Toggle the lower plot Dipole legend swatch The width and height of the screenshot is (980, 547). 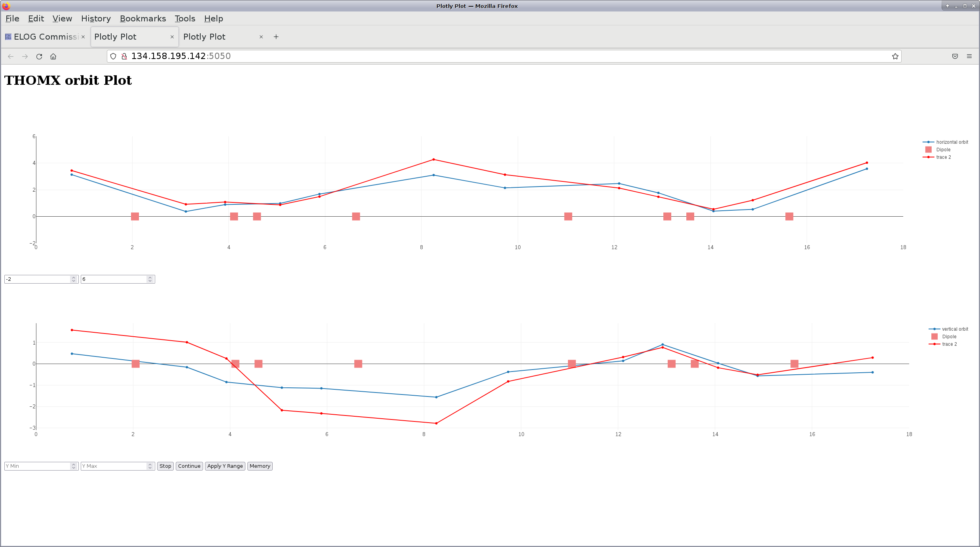click(x=934, y=337)
